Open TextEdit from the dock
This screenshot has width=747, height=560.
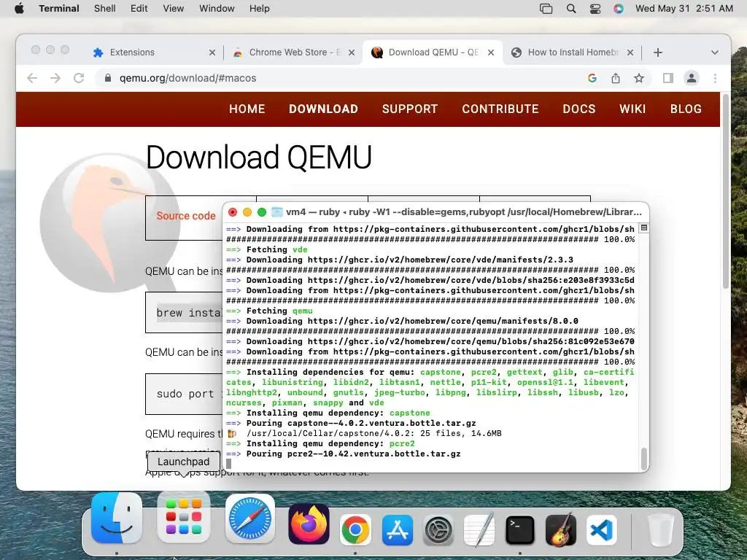pos(479,529)
